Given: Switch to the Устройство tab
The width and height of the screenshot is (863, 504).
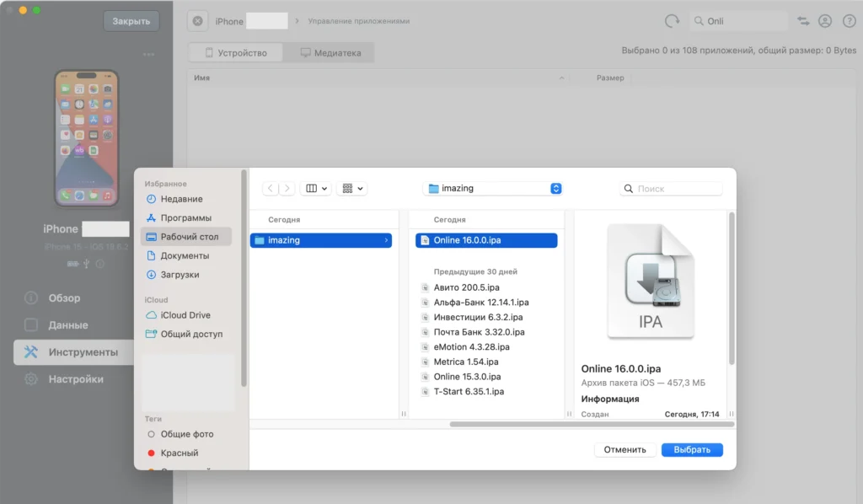Looking at the screenshot, I should click(x=236, y=53).
